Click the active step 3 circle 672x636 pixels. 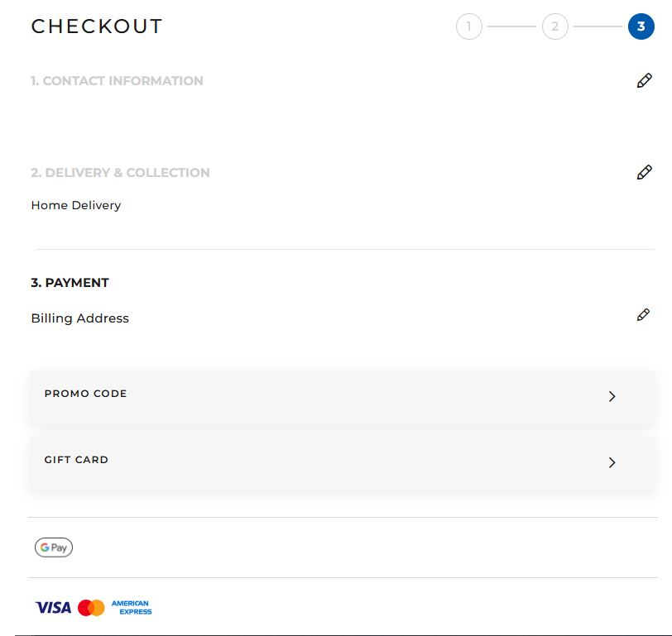[641, 26]
